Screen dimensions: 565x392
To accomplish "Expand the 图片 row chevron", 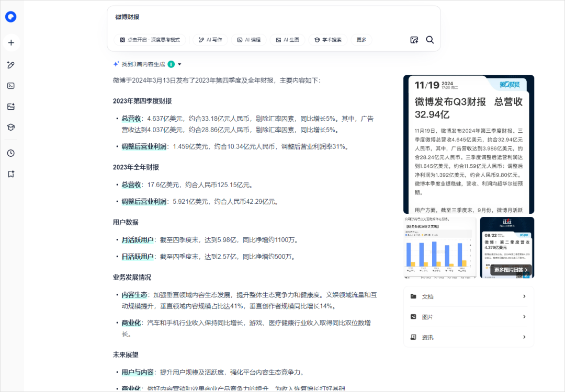I will tap(524, 317).
